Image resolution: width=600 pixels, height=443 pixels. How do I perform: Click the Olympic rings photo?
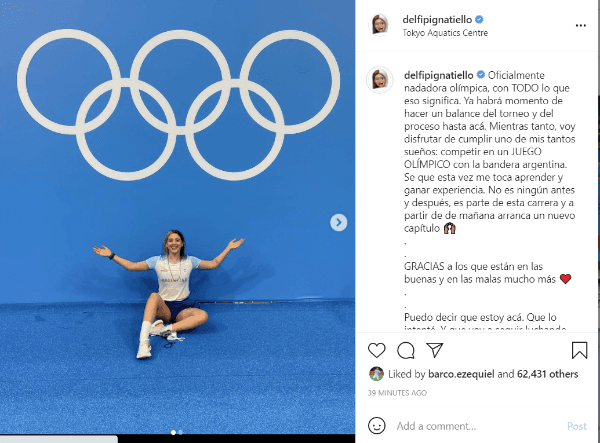178,217
